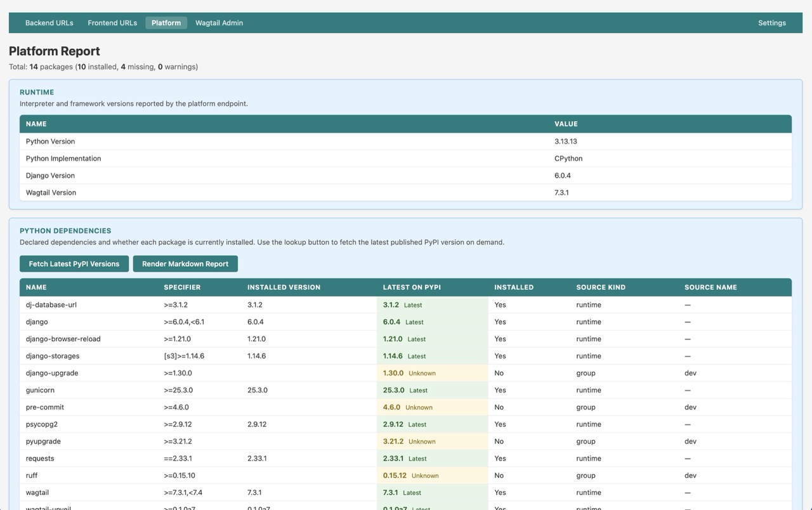Open the Backend URLs tab
Screen dimensions: 812x510
pyautogui.click(x=49, y=23)
